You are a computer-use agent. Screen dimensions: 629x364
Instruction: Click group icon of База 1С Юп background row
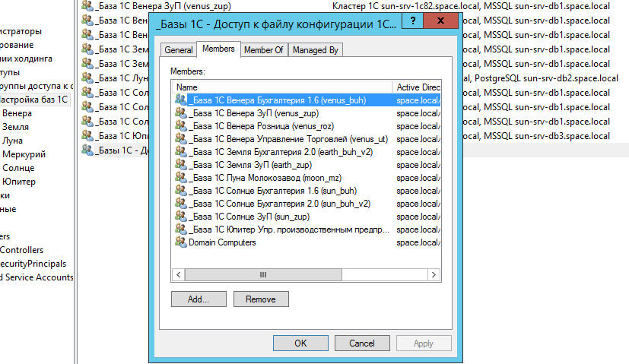[x=87, y=135]
